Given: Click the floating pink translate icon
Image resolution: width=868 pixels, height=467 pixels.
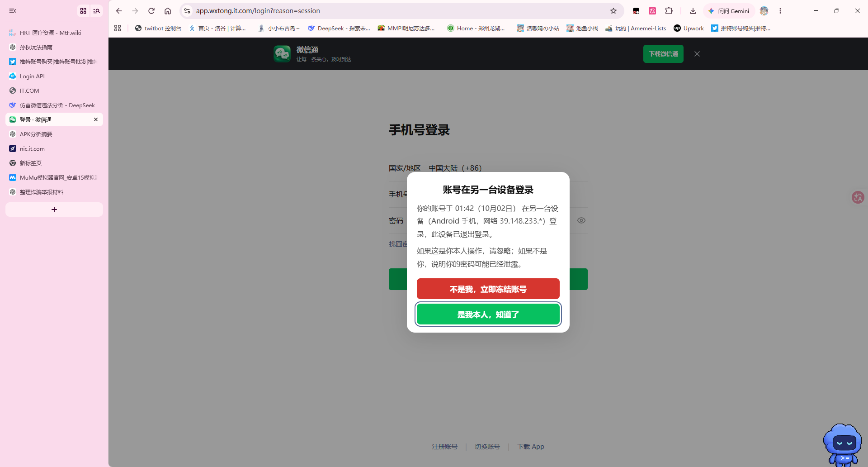Looking at the screenshot, I should pos(858,197).
